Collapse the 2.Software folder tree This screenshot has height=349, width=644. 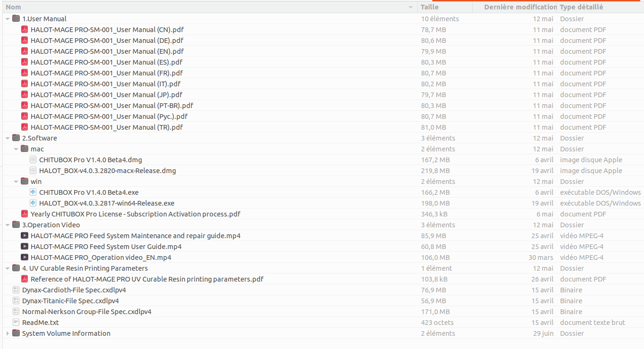pos(7,138)
